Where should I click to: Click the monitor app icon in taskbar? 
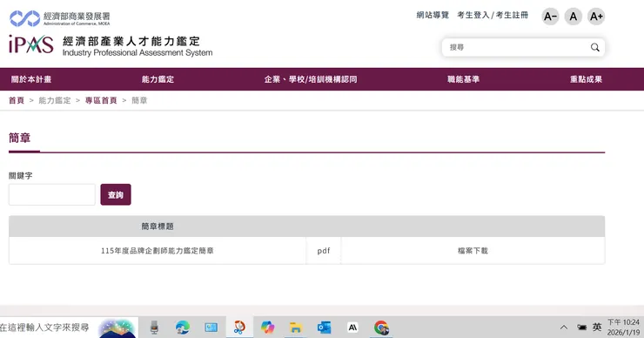click(211, 328)
